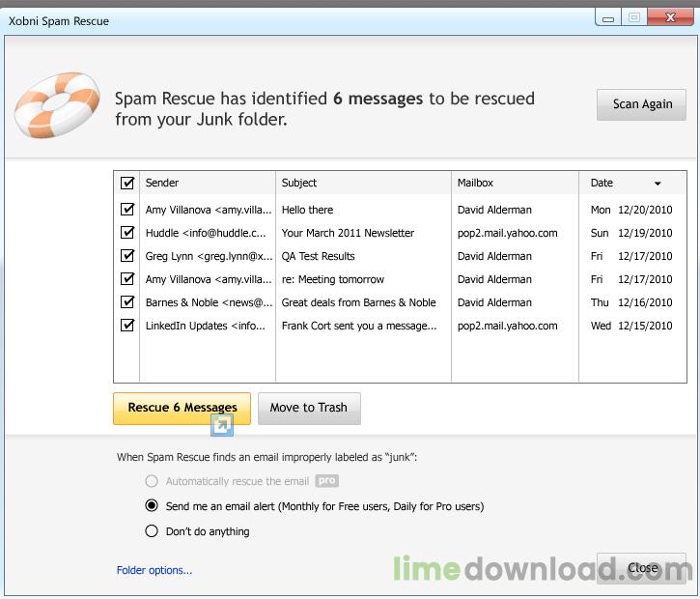This screenshot has width=700, height=599.
Task: Select Don't do anything option
Action: [152, 531]
